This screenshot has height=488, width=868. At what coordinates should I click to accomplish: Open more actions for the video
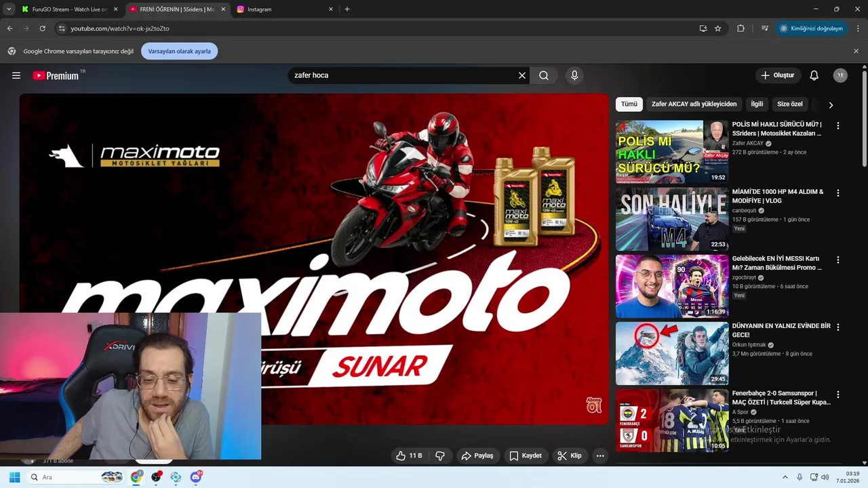600,455
